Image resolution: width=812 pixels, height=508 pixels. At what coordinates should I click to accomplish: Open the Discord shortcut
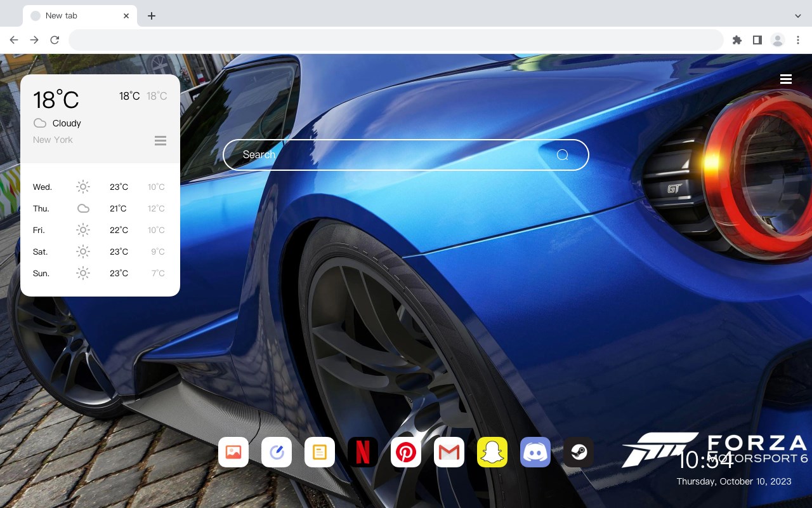click(x=535, y=452)
